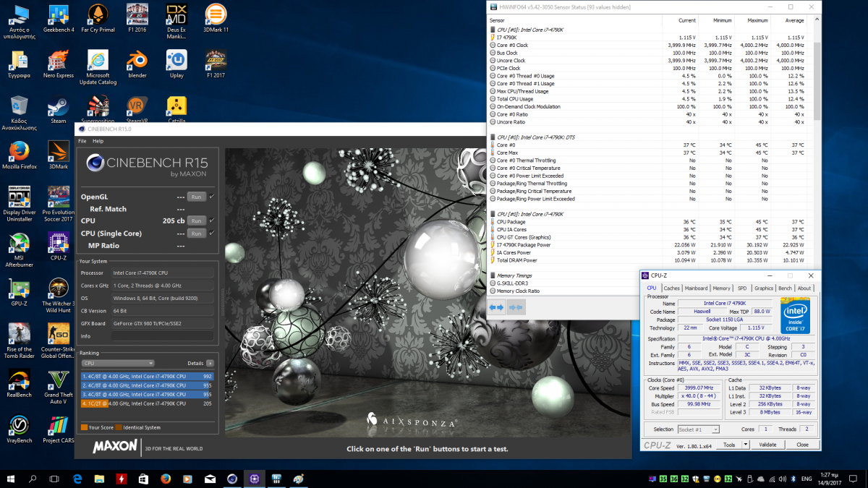Select the Display Driver Uninstaller icon
The width and height of the screenshot is (868, 488).
point(19,204)
